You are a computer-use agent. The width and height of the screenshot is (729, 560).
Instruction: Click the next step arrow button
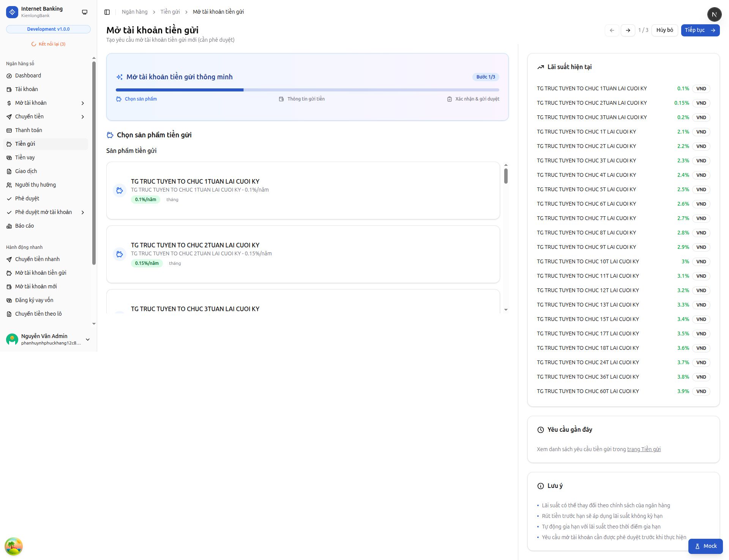click(x=628, y=30)
